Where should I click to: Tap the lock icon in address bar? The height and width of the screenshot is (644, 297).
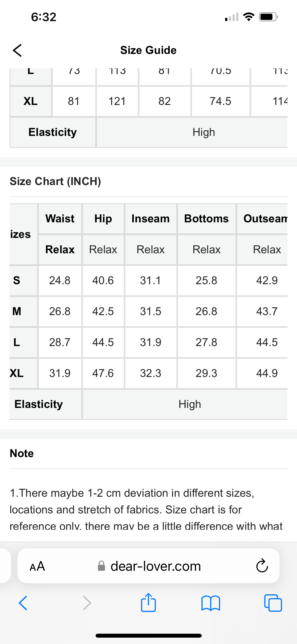(101, 566)
